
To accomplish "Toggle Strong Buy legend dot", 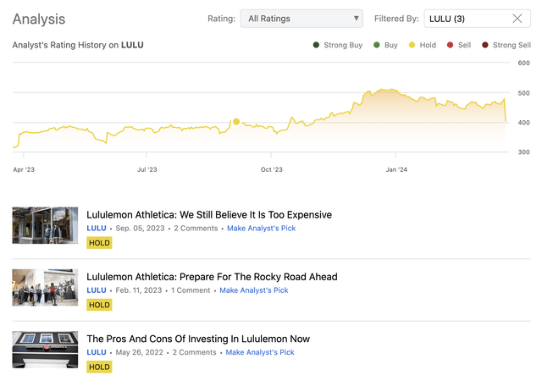I will click(x=316, y=45).
